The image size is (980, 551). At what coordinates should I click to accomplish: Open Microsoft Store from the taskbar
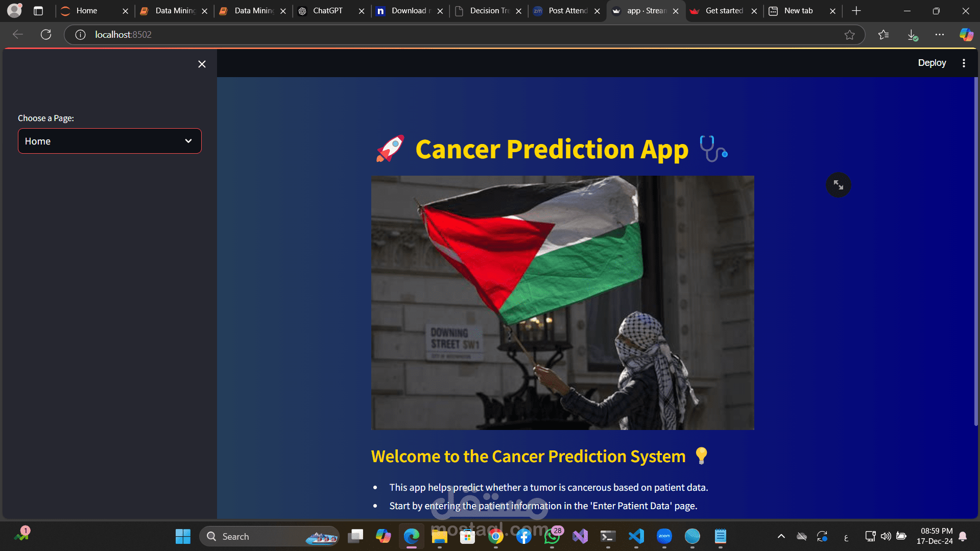tap(468, 536)
